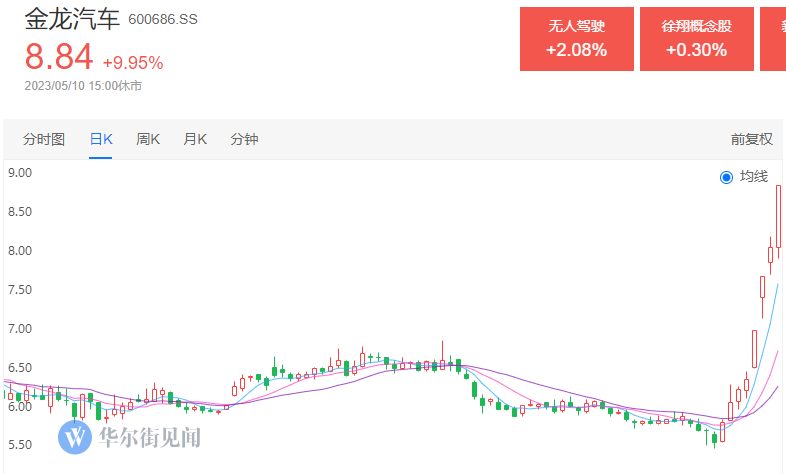Screen dimensions: 786x474
Task: Toggle the 均线 radio button
Action: click(x=726, y=177)
